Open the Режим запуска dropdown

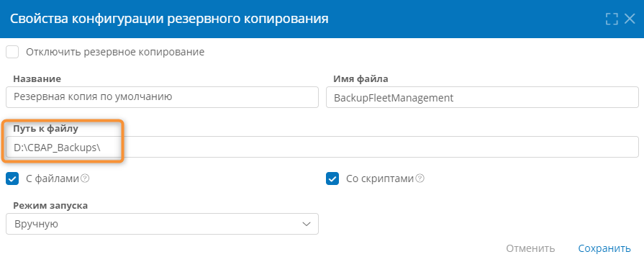click(162, 224)
